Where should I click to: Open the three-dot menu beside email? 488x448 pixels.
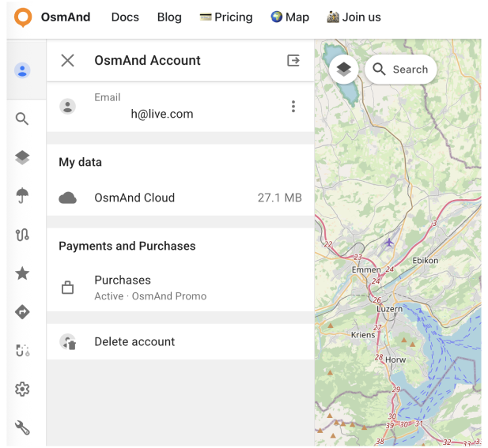293,107
